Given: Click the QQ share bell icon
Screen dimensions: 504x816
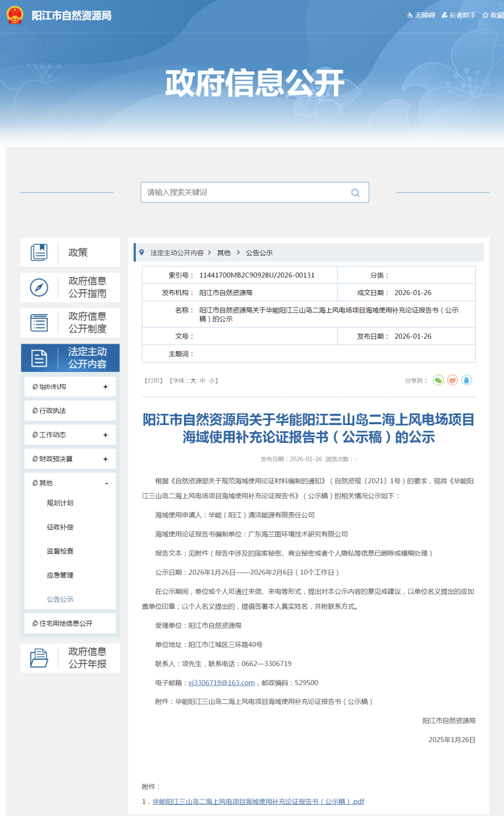Looking at the screenshot, I should tap(466, 380).
